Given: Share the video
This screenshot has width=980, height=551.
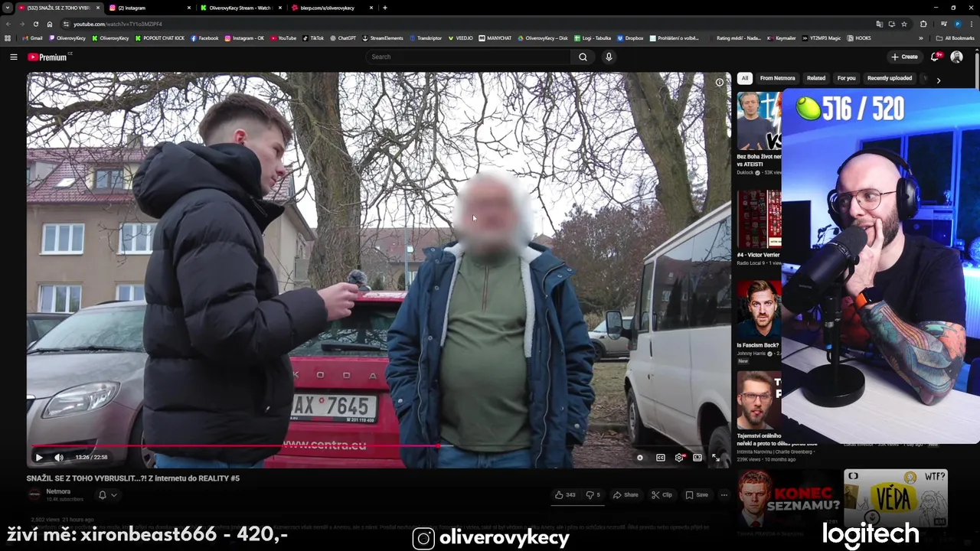Looking at the screenshot, I should tap(626, 494).
